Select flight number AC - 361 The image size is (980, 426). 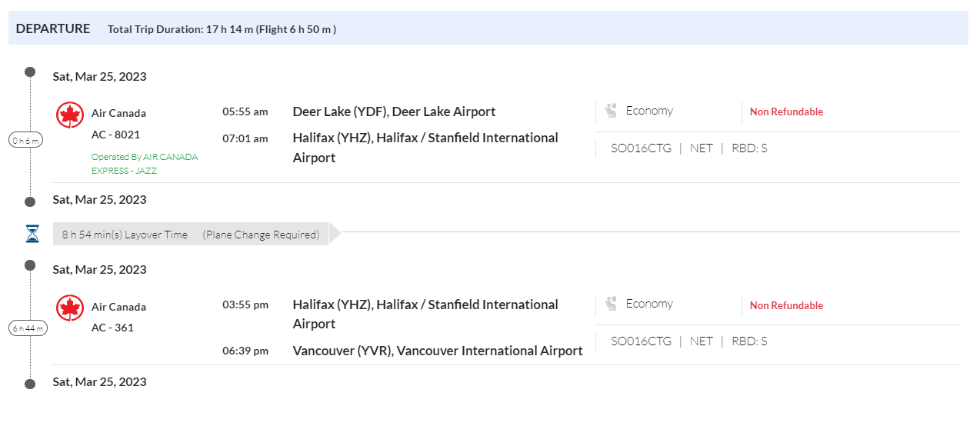point(112,328)
